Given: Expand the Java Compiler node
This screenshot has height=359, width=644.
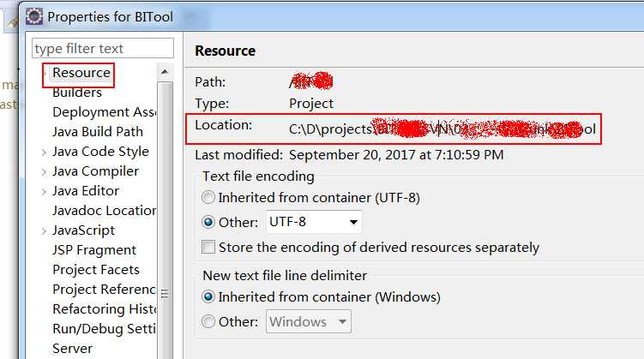Looking at the screenshot, I should (44, 172).
